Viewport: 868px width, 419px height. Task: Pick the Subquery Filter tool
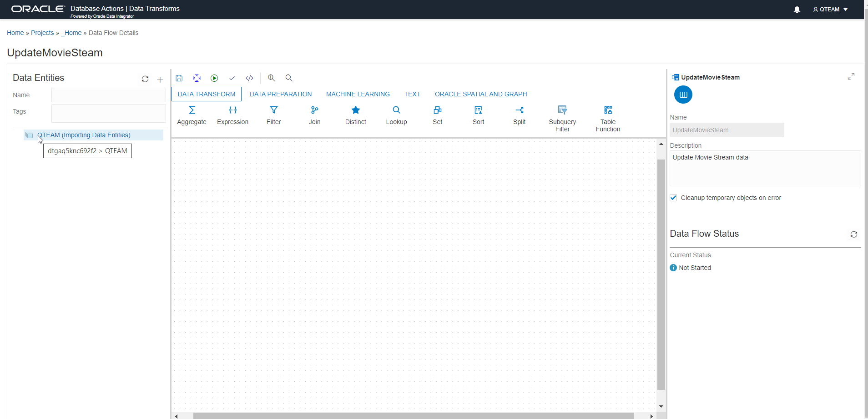pos(563,119)
